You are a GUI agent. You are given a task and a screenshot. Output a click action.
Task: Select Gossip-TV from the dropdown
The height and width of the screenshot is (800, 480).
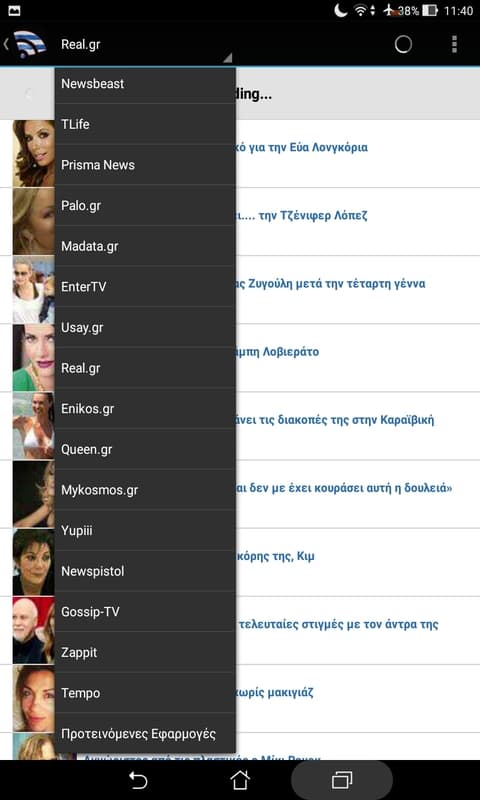point(145,612)
